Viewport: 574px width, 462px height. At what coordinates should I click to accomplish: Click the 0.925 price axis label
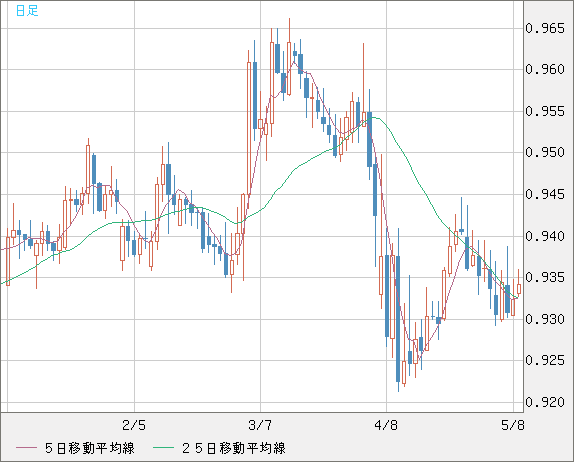[545, 361]
